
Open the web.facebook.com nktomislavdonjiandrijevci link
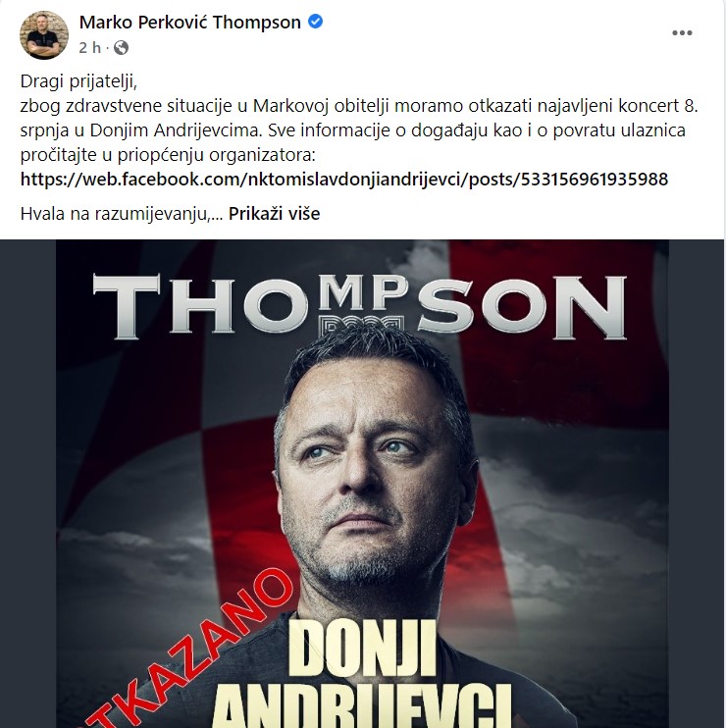coord(344,180)
